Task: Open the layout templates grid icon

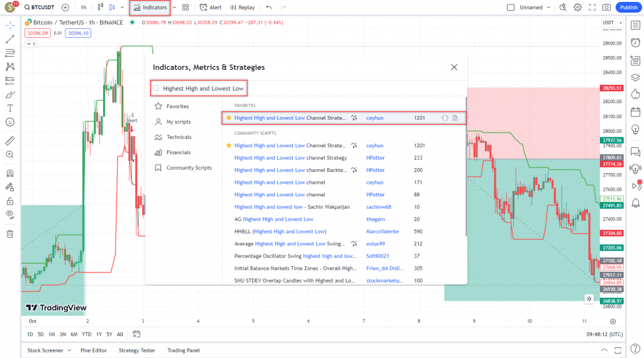Action: [186, 8]
